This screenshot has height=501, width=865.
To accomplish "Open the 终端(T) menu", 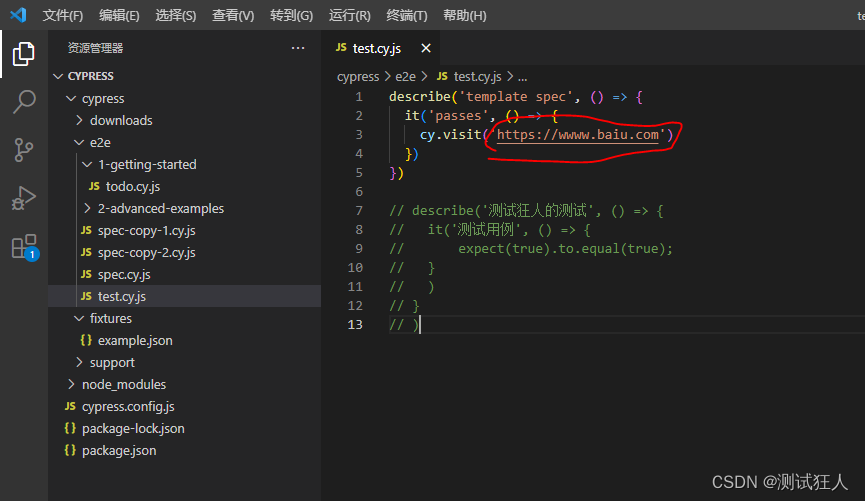I will [x=407, y=15].
